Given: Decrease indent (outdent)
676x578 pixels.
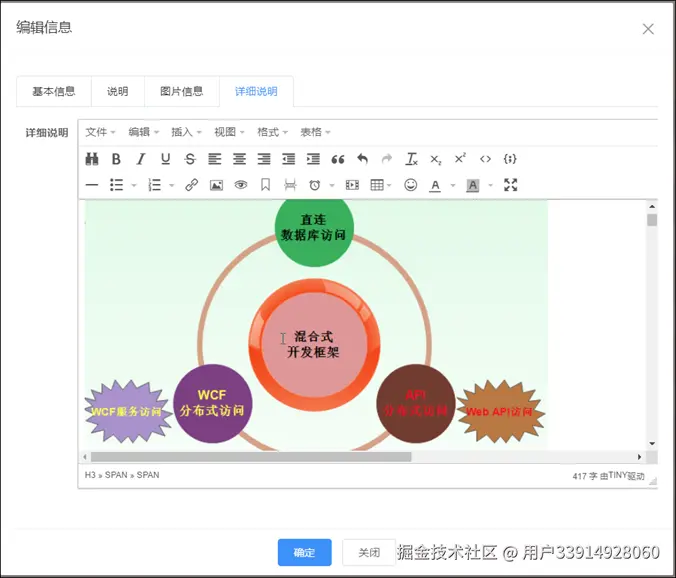Looking at the screenshot, I should [288, 159].
